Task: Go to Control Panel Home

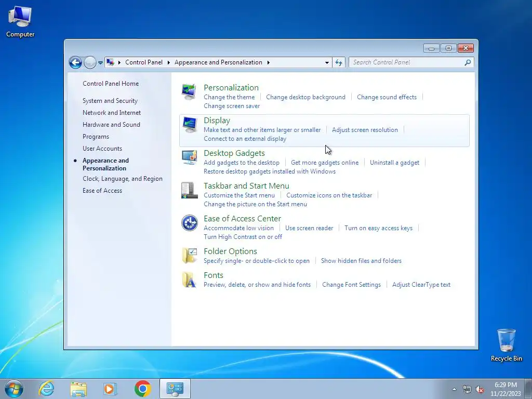Action: tap(111, 84)
